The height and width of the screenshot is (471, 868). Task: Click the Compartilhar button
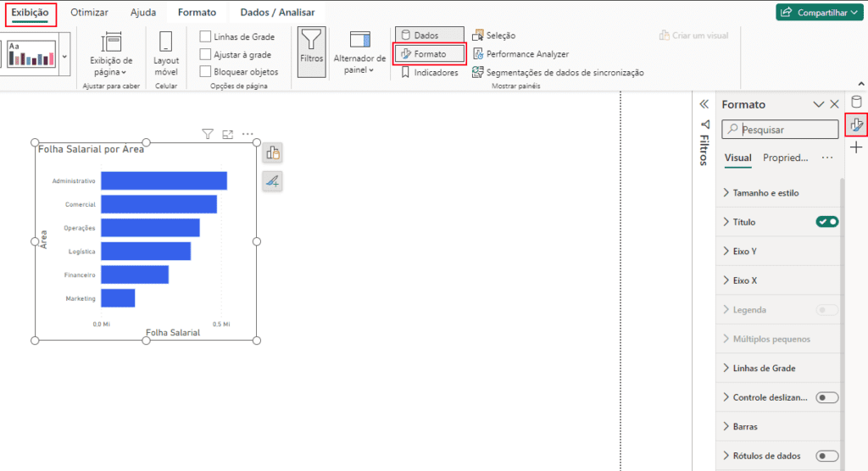[820, 12]
